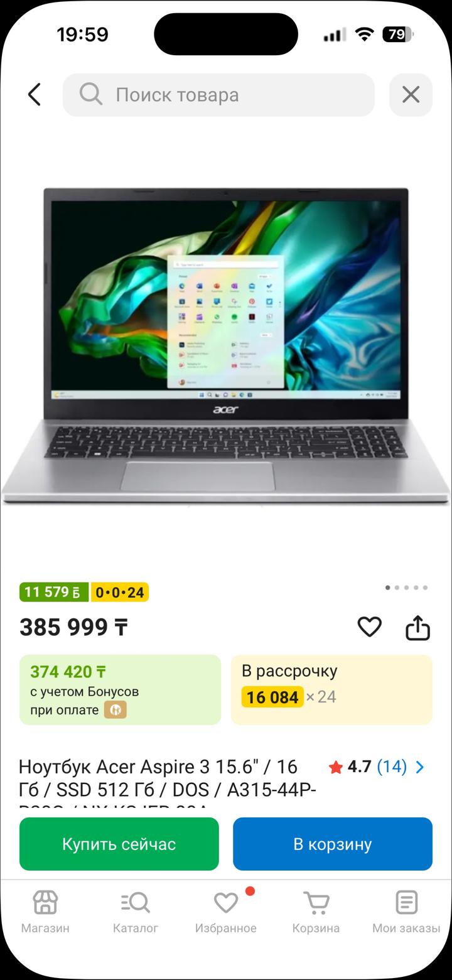Viewport: 452px width, 980px height.
Task: Open Избранное tab with heart icon
Action: pyautogui.click(x=226, y=912)
